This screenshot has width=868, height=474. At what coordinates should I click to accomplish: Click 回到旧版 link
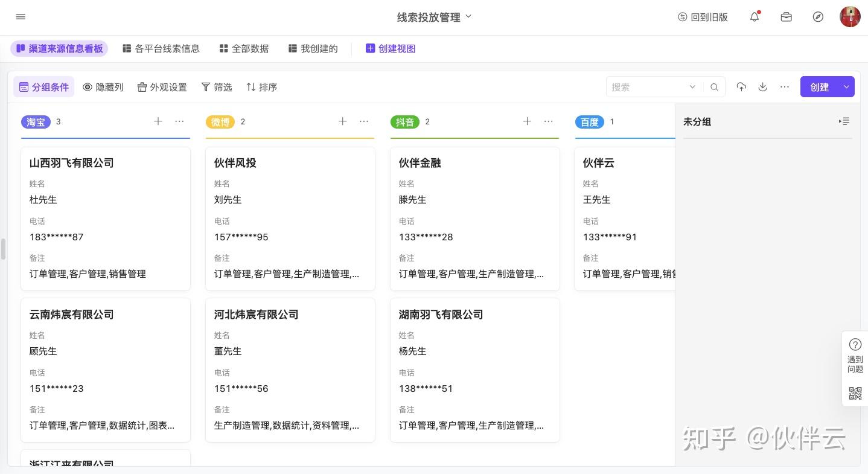[x=703, y=17]
